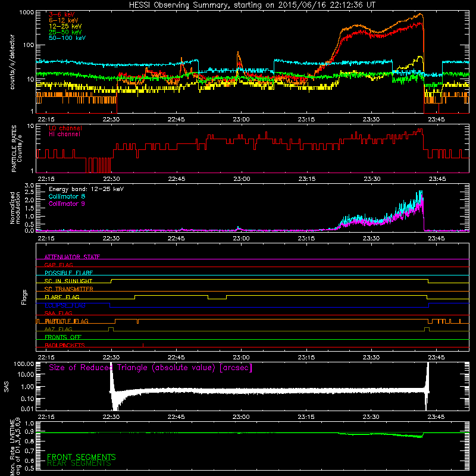Click the 'PARTICLE RATES' y-axis label
476x476 pixels.
pyautogui.click(x=14, y=149)
